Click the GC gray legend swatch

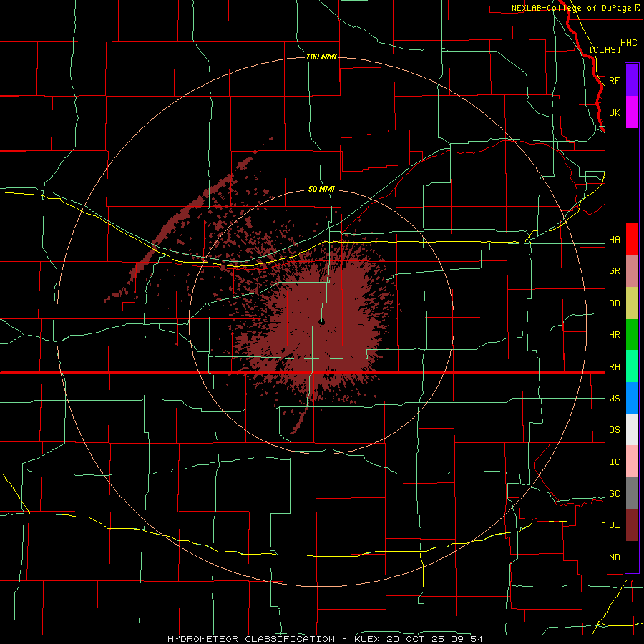click(x=632, y=493)
